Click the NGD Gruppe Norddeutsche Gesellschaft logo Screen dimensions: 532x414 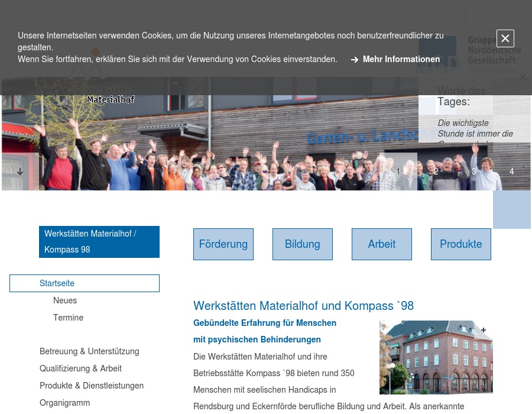click(437, 52)
